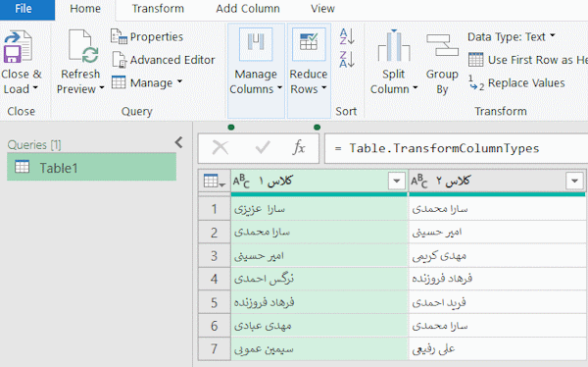This screenshot has height=367, width=588.
Task: Click the Group By icon
Action: pos(442,45)
